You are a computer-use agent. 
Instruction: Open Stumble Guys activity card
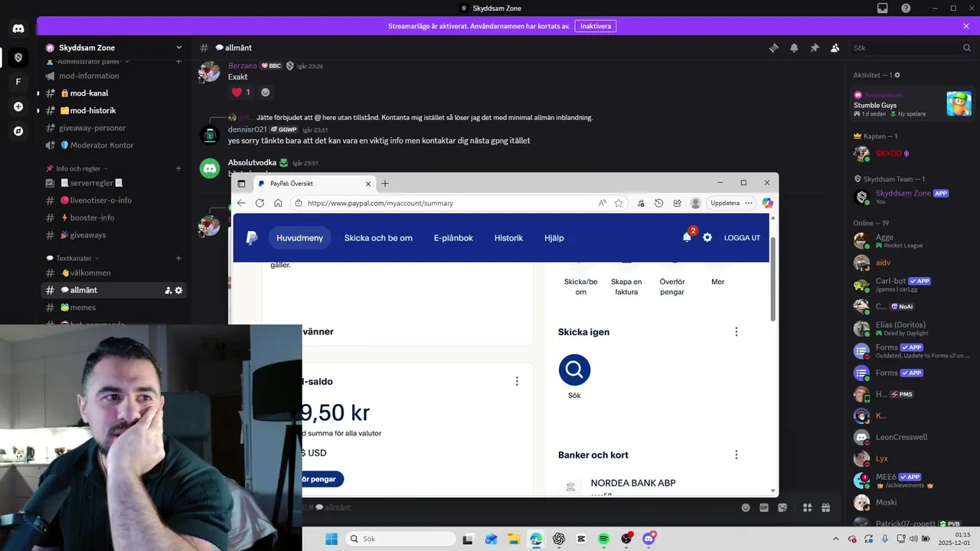click(912, 104)
